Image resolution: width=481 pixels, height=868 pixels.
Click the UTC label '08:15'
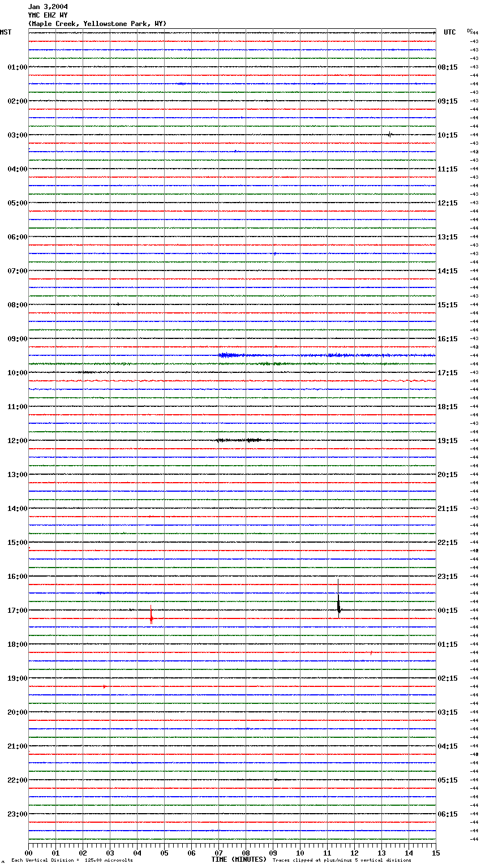(448, 67)
